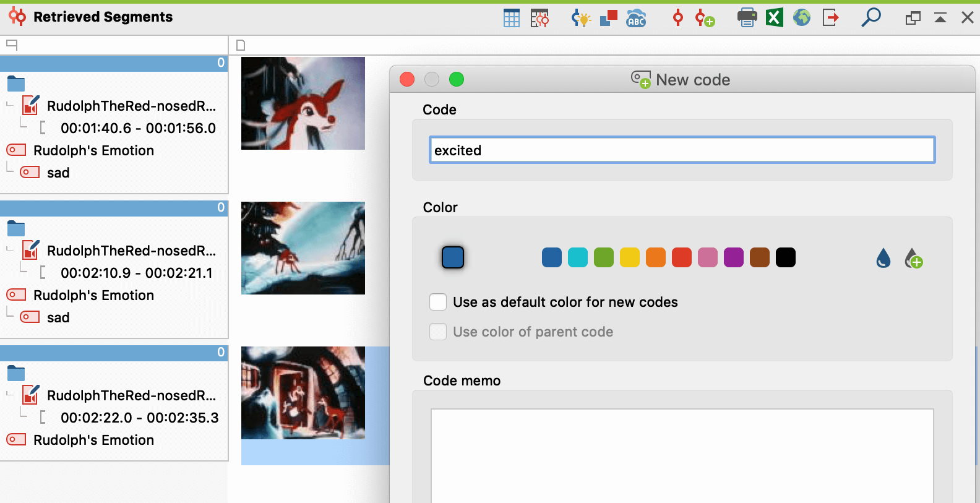Open the table overview of retrieved segments
Image resolution: width=980 pixels, height=503 pixels.
(512, 18)
